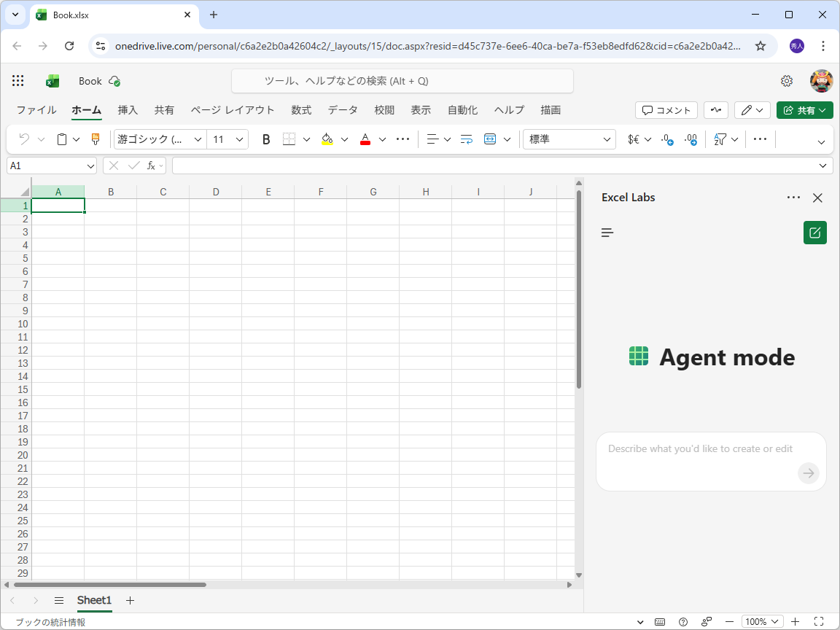Viewport: 840px width, 630px height.
Task: Switch to the 挿入 tab
Action: point(128,110)
